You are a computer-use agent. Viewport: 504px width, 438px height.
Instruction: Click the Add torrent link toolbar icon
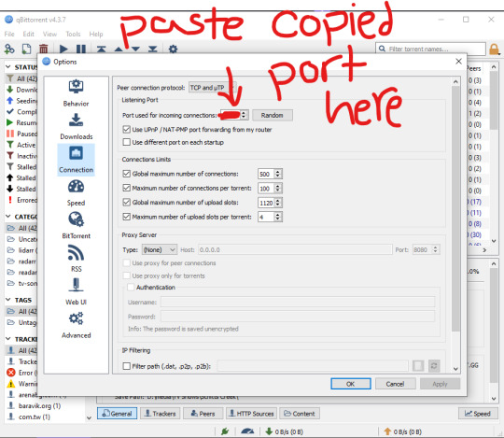pos(9,49)
